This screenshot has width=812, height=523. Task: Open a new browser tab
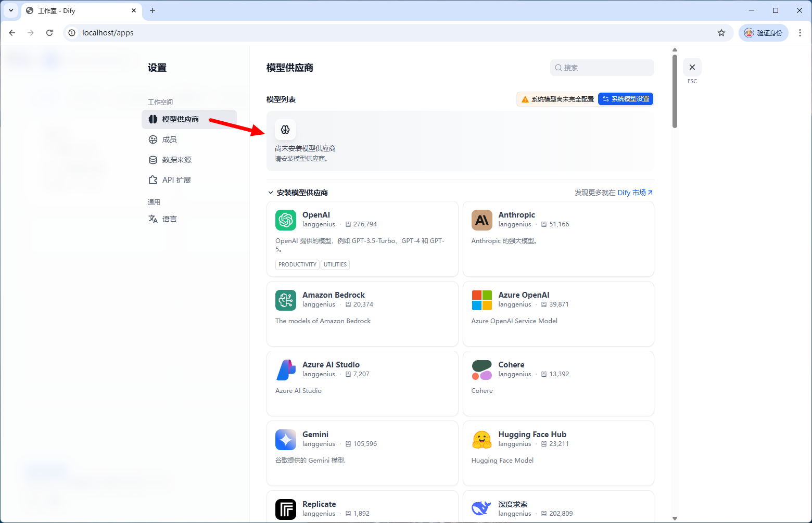(153, 10)
